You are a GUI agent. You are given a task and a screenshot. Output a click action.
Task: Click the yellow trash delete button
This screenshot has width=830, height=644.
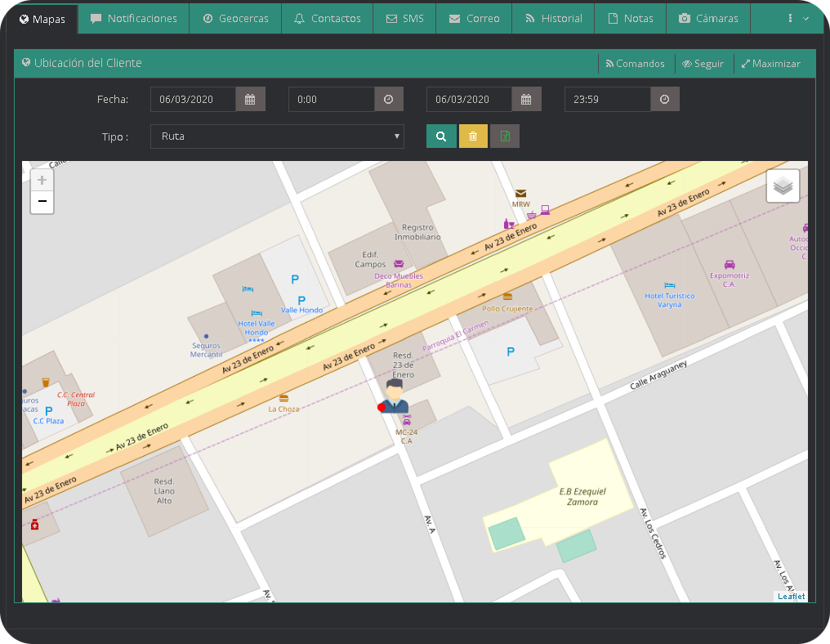tap(473, 136)
